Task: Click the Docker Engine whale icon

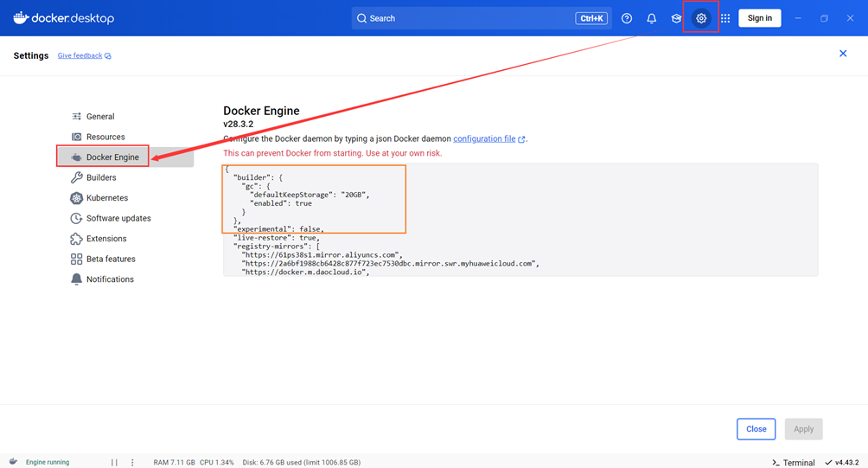Action: pos(76,157)
